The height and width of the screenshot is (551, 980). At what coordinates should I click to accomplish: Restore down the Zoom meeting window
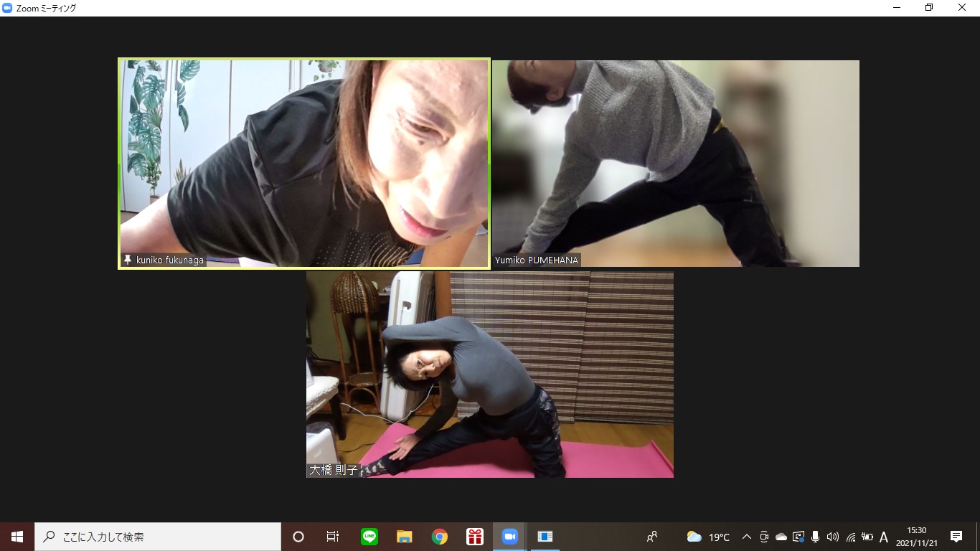point(929,8)
